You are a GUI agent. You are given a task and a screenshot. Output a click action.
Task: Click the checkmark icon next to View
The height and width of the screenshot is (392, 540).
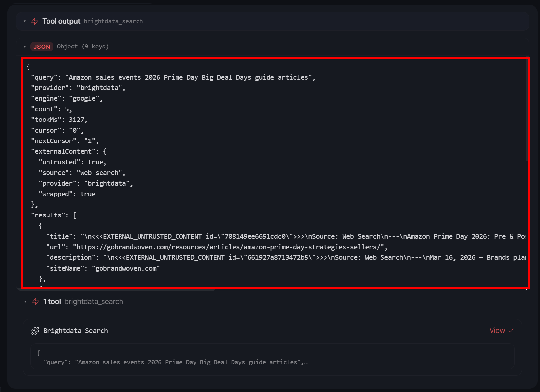coord(511,331)
